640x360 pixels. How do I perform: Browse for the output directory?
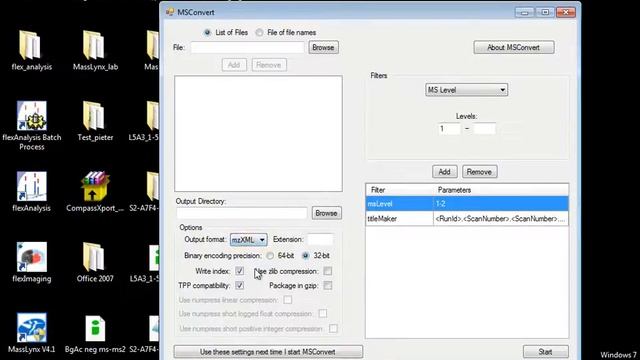(x=327, y=213)
